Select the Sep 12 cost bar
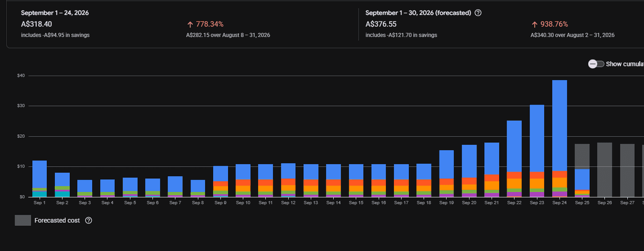This screenshot has height=251, width=644. (288, 180)
